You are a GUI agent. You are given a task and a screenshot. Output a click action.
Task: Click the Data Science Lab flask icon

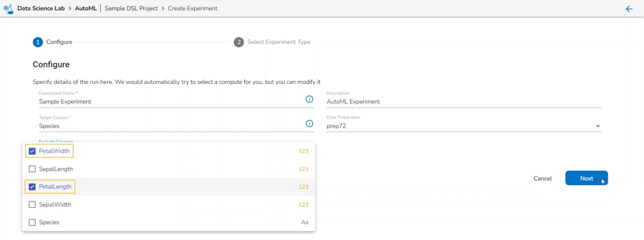coord(8,9)
